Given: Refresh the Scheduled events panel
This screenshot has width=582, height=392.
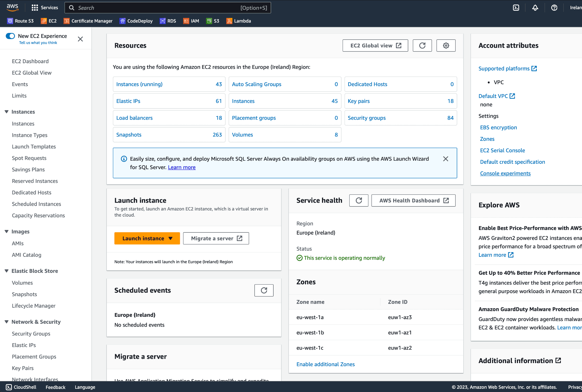Looking at the screenshot, I should pos(264,291).
